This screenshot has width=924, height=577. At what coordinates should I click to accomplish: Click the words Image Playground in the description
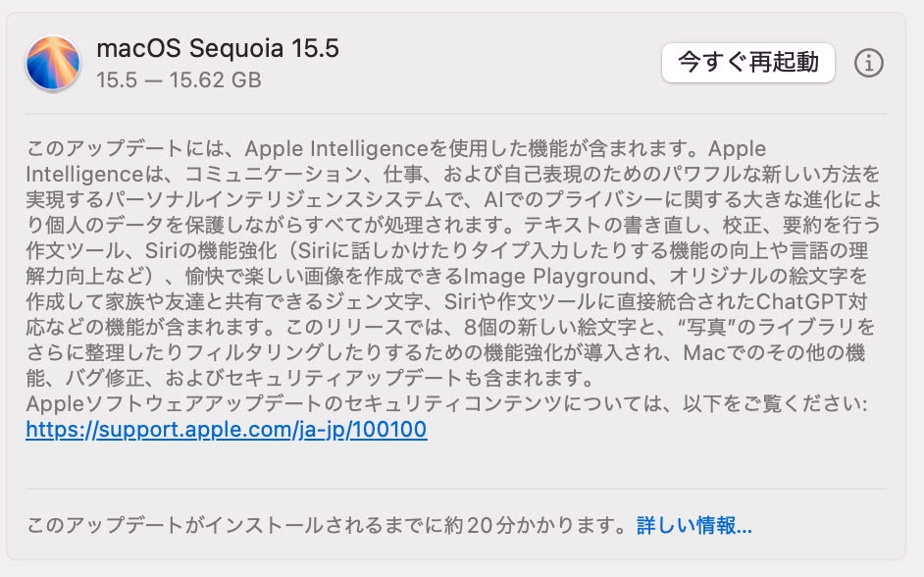click(x=556, y=276)
